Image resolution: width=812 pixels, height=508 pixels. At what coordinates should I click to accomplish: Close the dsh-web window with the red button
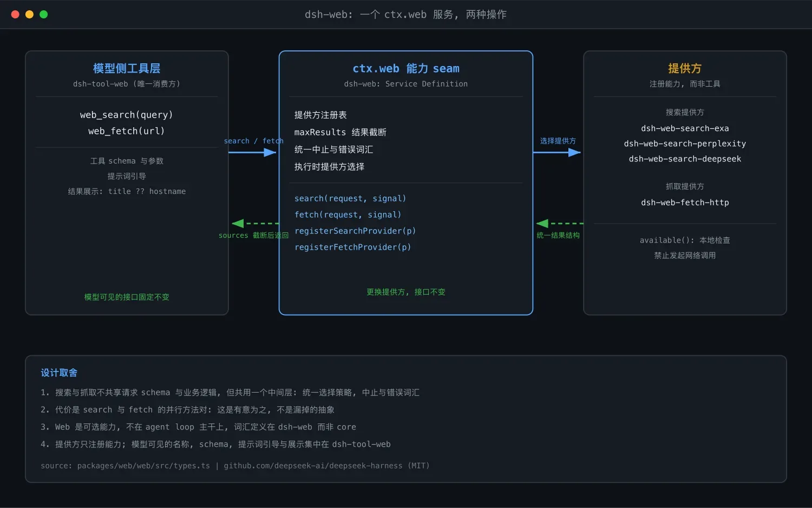tap(15, 15)
